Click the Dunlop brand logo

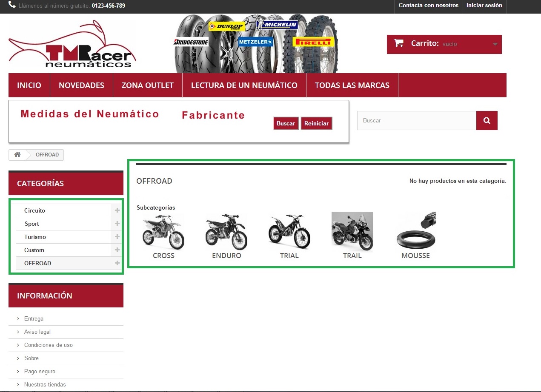click(x=226, y=26)
